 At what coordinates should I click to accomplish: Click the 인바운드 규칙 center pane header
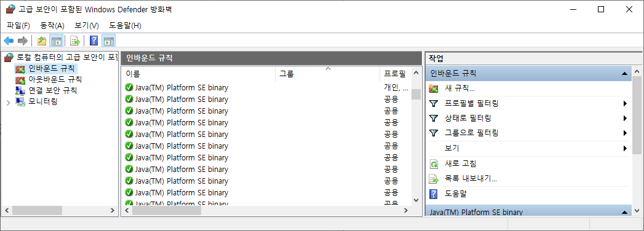pyautogui.click(x=271, y=58)
